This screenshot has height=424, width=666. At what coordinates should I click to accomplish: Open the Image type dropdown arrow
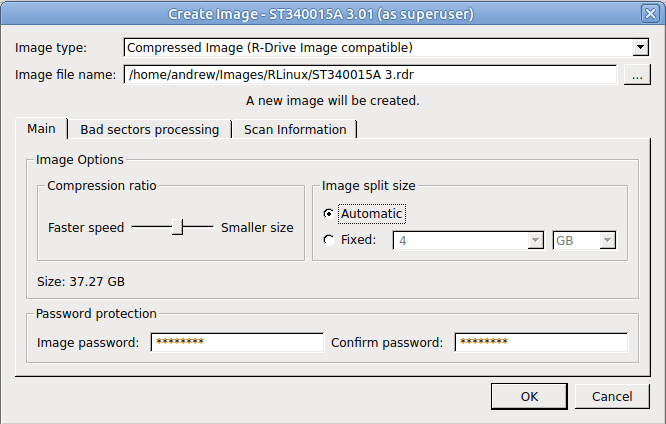pos(640,48)
